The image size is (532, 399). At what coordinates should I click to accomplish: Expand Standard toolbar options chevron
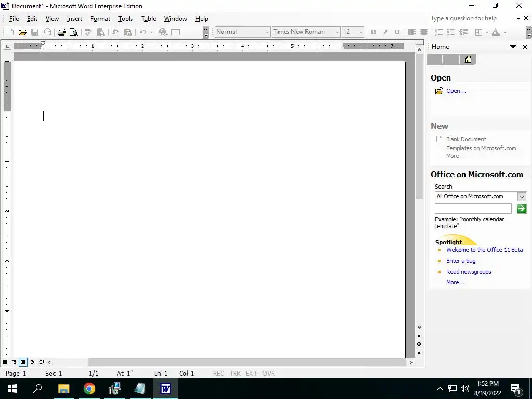pyautogui.click(x=206, y=32)
